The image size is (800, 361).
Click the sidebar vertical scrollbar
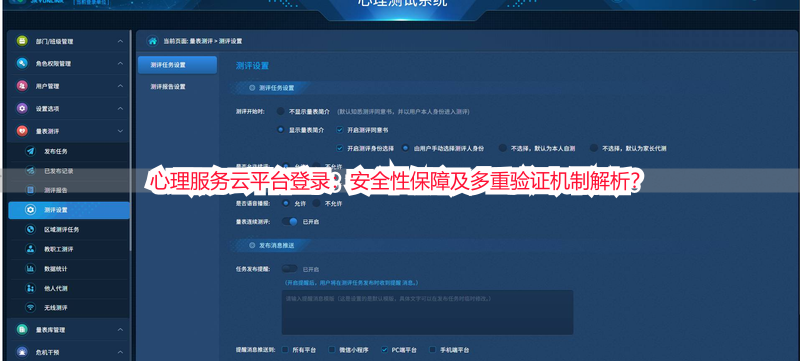[131, 140]
